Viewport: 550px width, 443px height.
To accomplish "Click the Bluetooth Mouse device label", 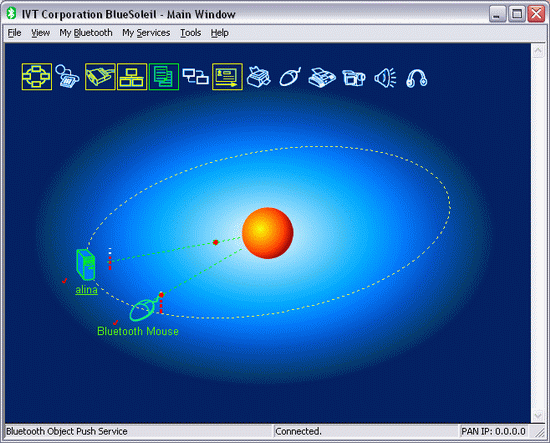I will click(138, 331).
